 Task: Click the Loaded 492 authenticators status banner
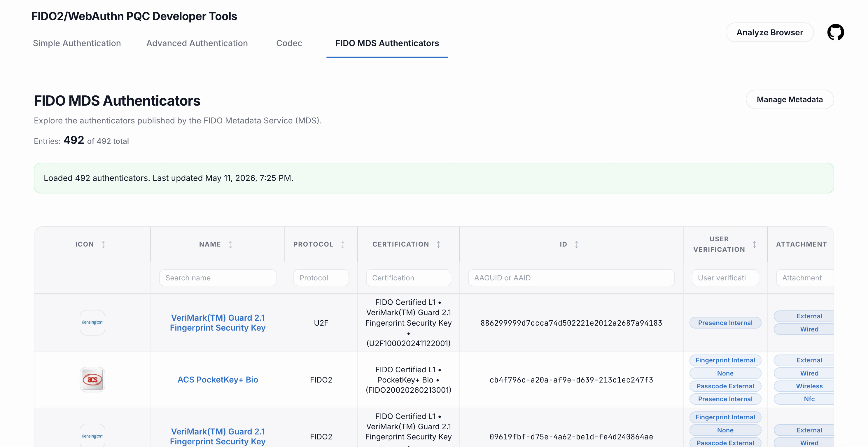pos(434,178)
